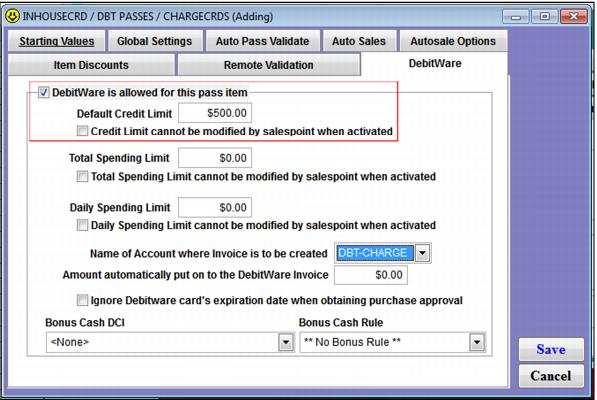Enable Total Spending Limit cannot be modified checkbox

point(82,177)
